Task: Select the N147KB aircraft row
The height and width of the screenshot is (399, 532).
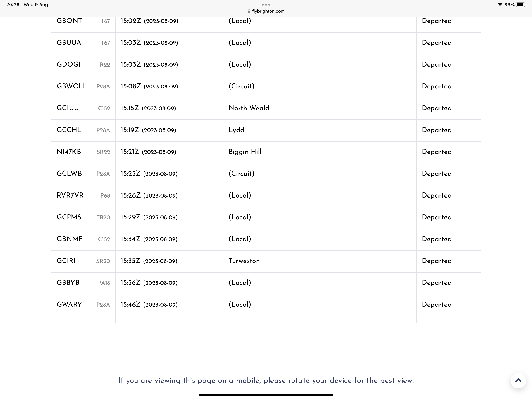Action: click(x=266, y=152)
